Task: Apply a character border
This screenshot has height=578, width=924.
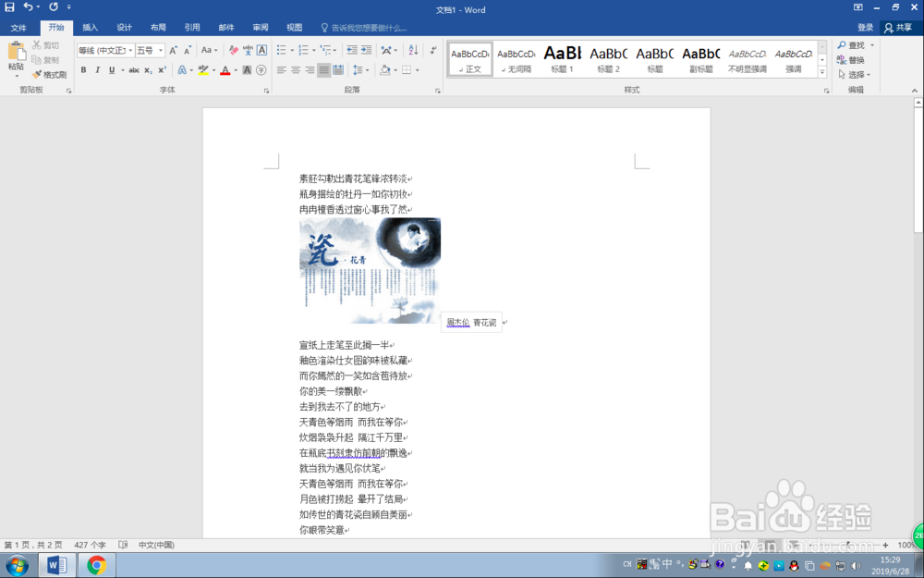Action: pos(261,50)
